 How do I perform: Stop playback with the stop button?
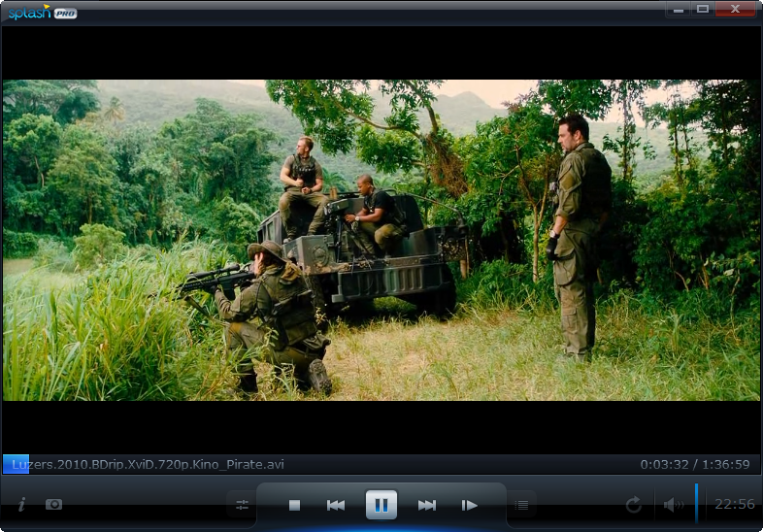point(294,505)
